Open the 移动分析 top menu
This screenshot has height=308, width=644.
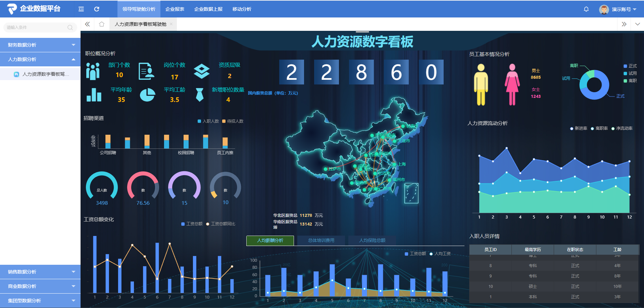(x=242, y=9)
